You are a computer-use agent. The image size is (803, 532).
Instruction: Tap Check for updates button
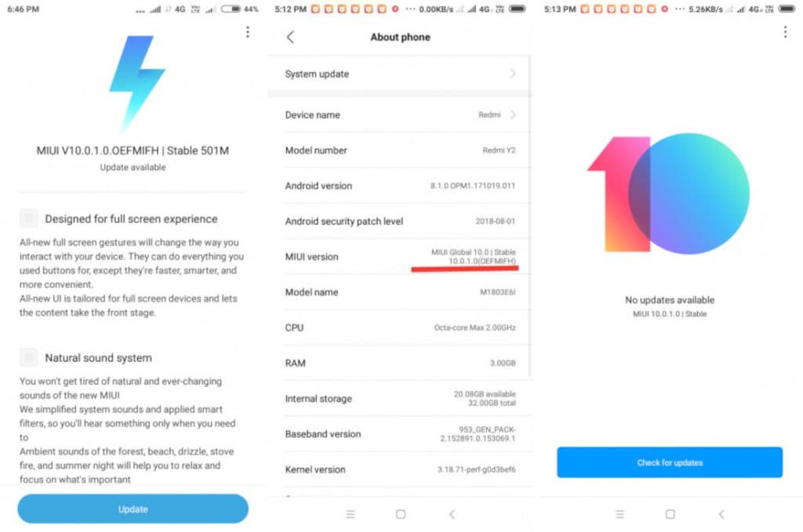click(670, 462)
